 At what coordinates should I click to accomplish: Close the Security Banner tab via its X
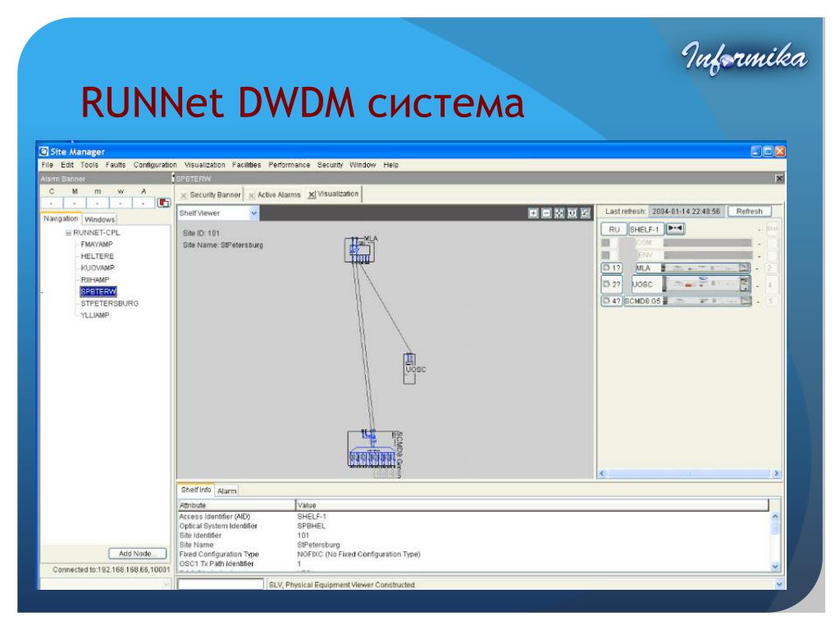coord(184,195)
